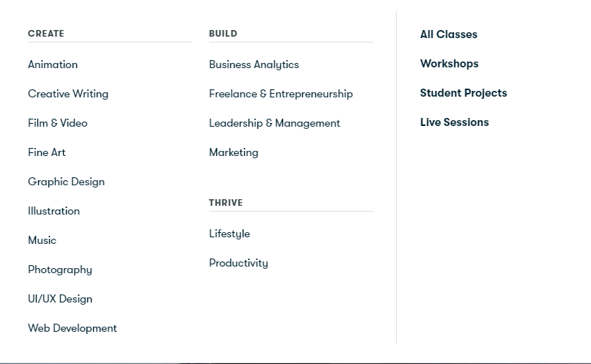Choose the Fine Art category
This screenshot has height=364, width=591.
47,152
